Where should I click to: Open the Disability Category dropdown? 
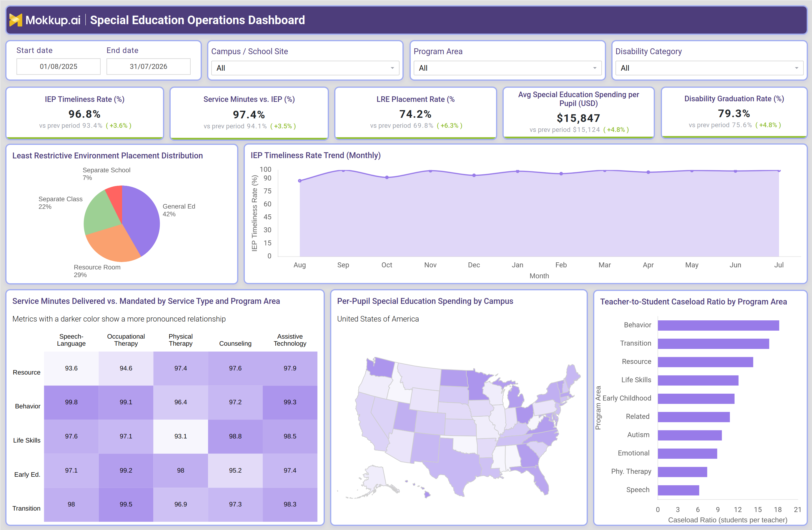tap(709, 68)
